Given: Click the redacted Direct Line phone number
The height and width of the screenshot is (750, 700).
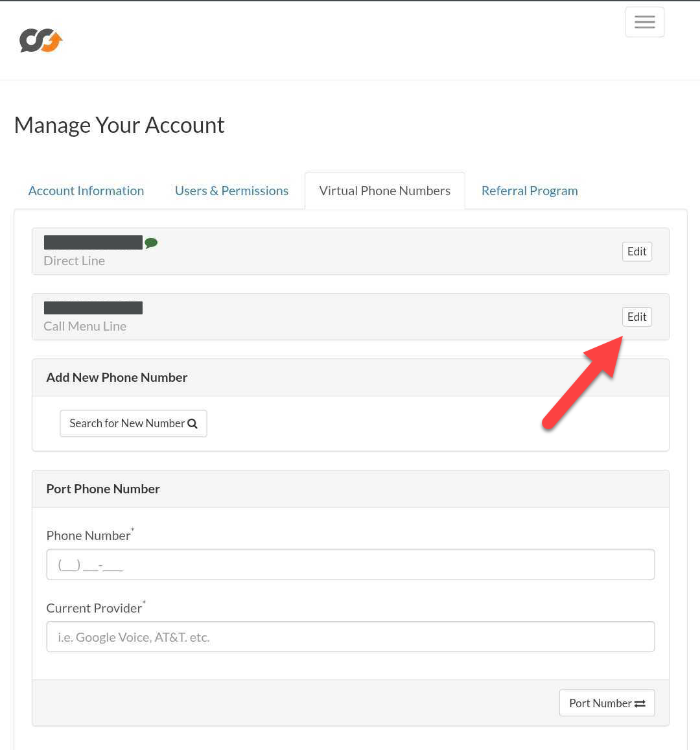Looking at the screenshot, I should click(x=93, y=242).
